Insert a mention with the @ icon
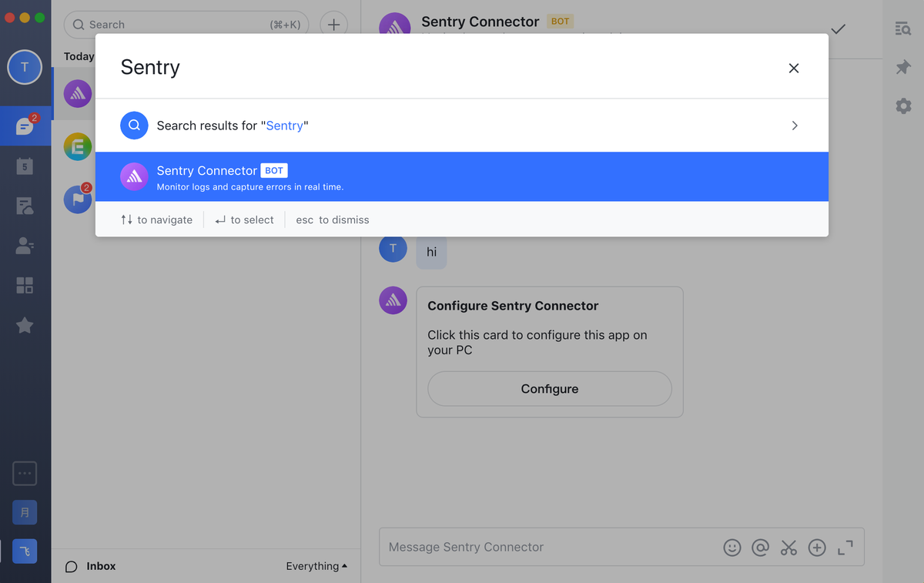 (761, 548)
